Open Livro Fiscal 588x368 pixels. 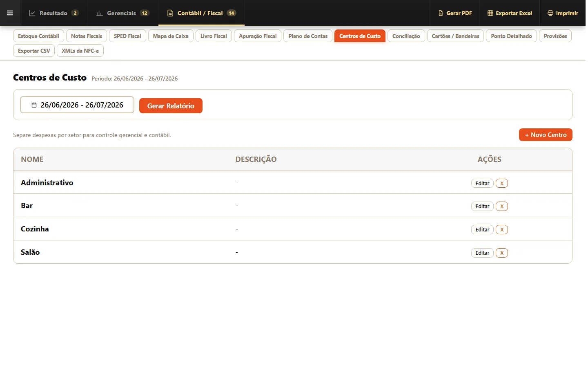tap(214, 36)
